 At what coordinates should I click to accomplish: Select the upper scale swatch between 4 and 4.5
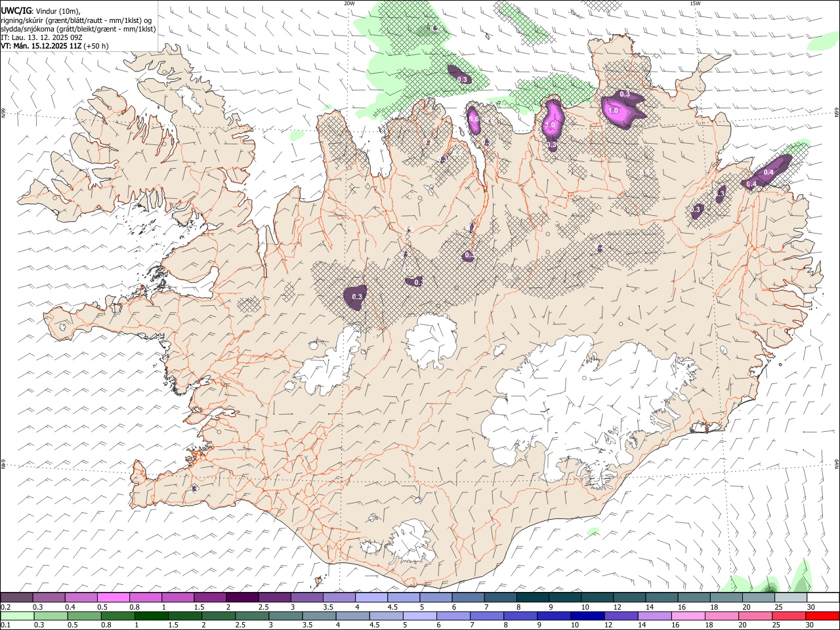[x=371, y=597]
